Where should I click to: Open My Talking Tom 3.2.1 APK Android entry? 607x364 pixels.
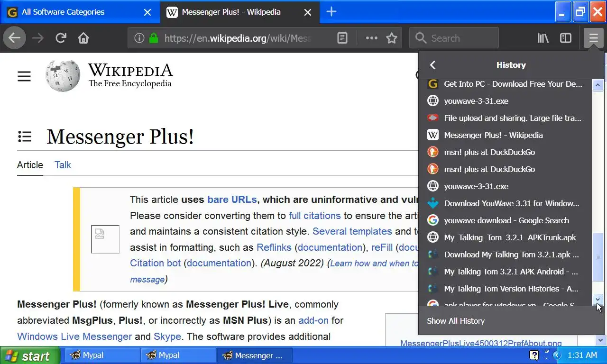pyautogui.click(x=505, y=272)
